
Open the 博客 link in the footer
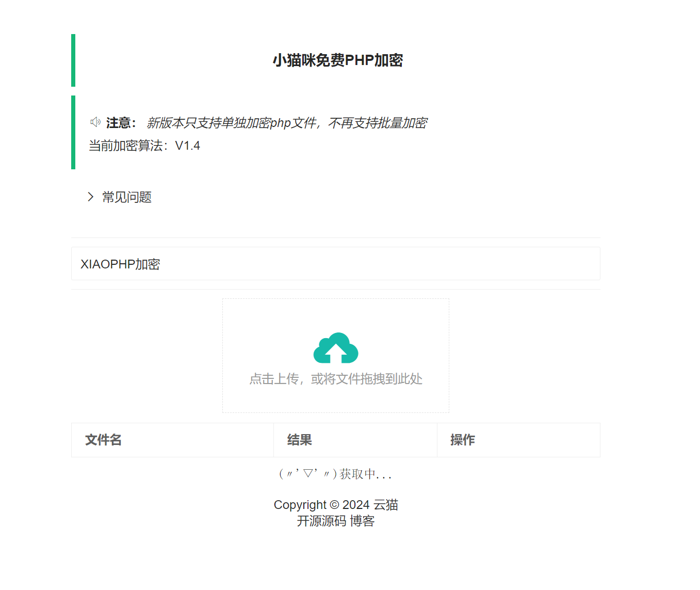coord(363,521)
